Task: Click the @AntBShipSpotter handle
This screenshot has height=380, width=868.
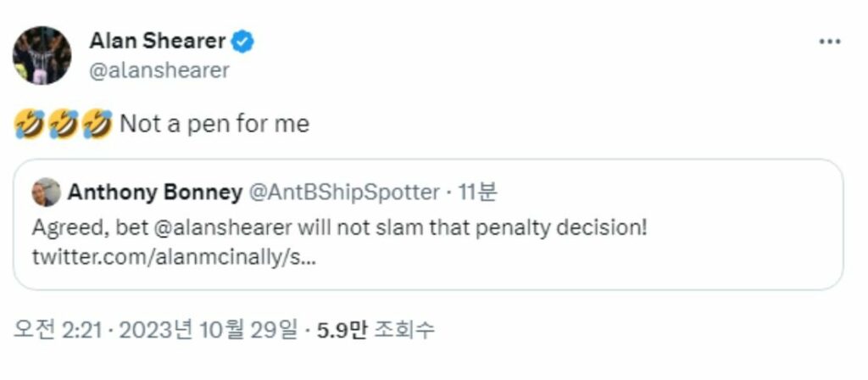Action: pos(343,193)
